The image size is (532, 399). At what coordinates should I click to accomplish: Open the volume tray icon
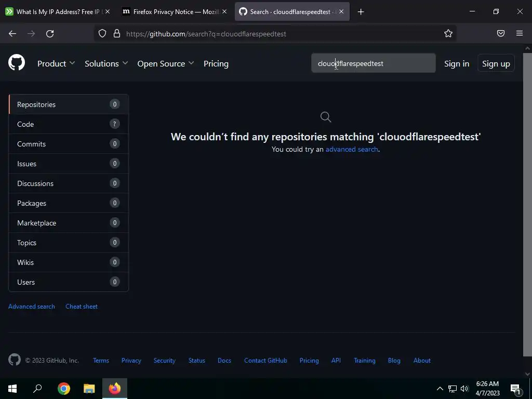464,389
